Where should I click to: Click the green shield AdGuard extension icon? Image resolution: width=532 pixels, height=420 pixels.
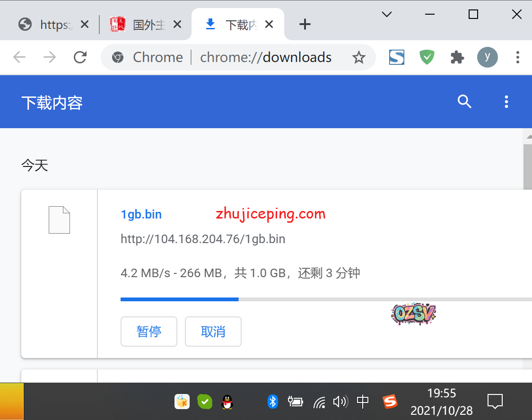tap(427, 58)
